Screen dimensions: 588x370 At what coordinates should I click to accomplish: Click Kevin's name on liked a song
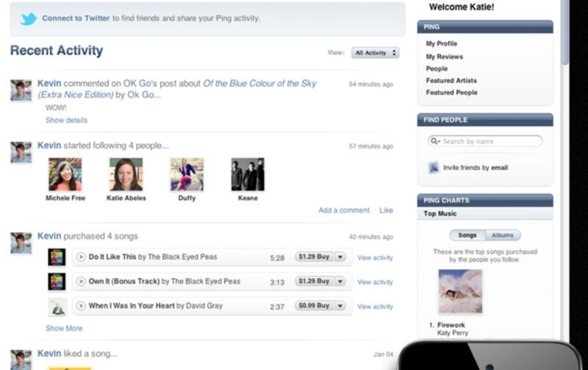click(49, 354)
